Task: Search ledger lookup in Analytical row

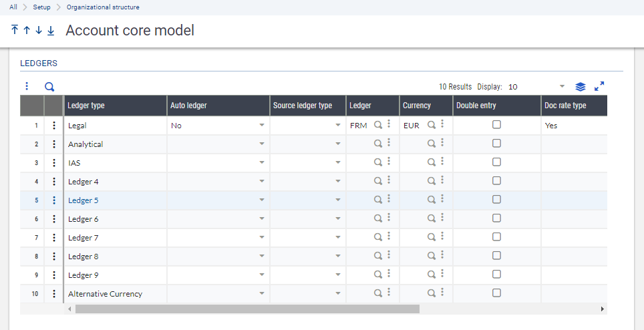Action: [x=378, y=144]
